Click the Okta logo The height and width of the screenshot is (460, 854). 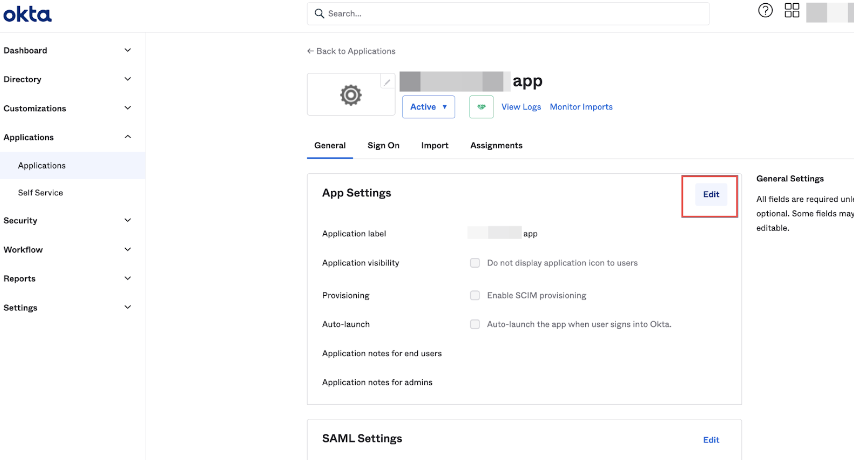pyautogui.click(x=27, y=14)
